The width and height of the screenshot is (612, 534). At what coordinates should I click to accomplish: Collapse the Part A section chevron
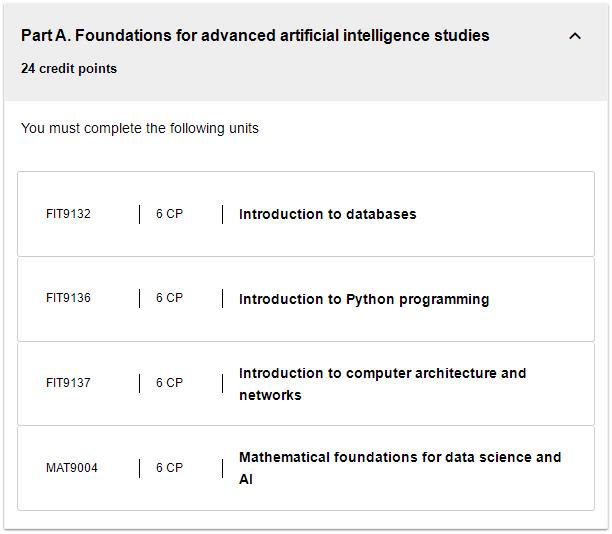[575, 36]
